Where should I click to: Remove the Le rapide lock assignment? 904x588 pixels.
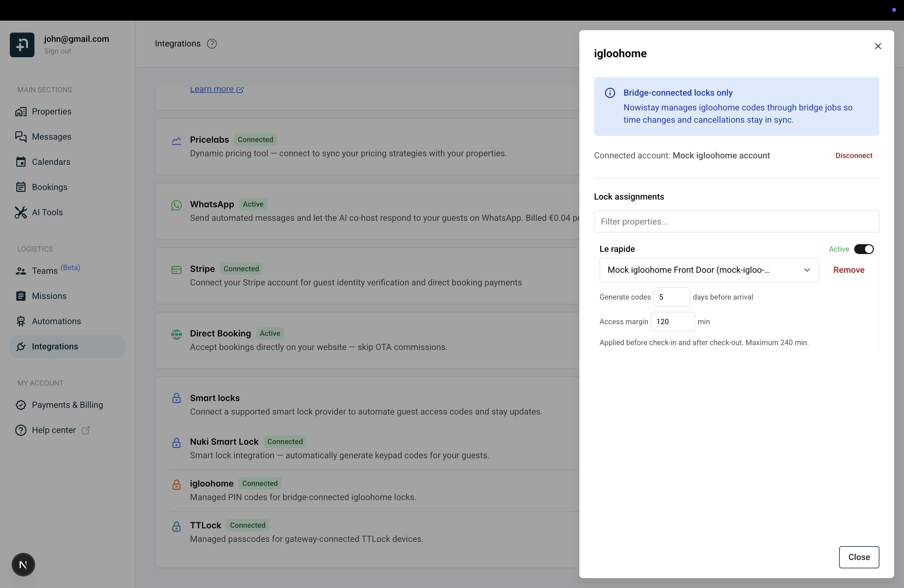coord(849,270)
